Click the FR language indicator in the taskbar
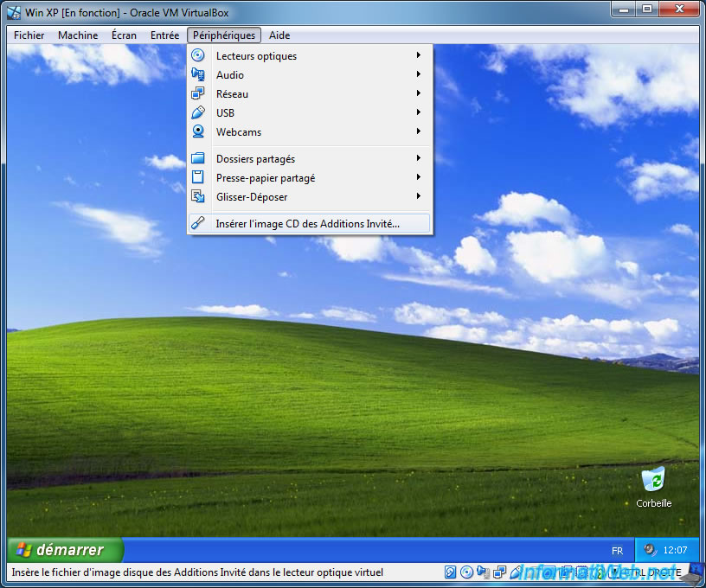706x588 pixels. coord(617,550)
